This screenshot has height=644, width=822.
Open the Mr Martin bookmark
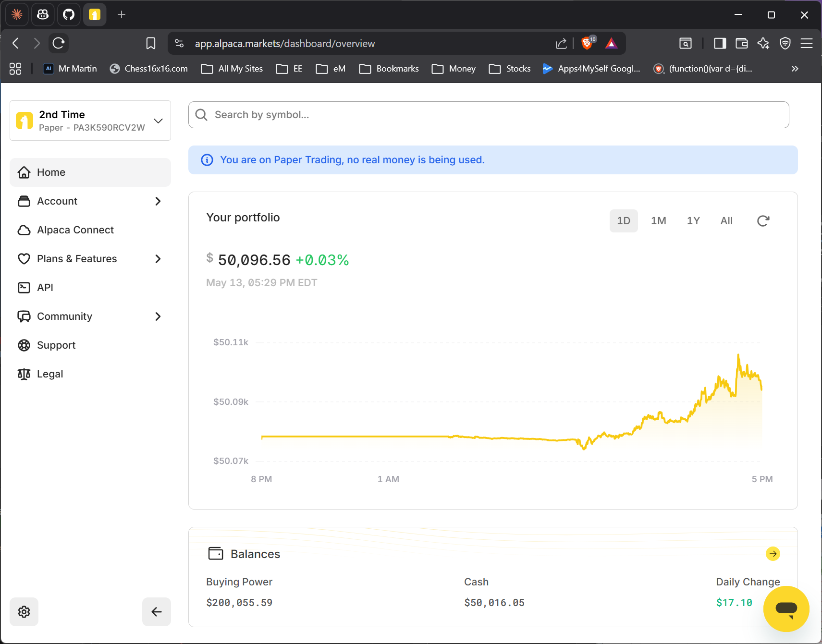tap(70, 69)
